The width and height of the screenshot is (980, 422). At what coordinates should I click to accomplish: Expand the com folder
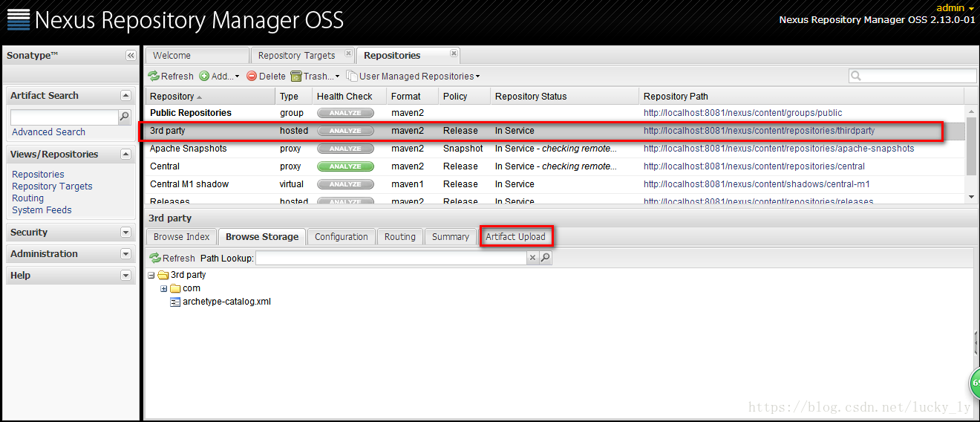[164, 288]
